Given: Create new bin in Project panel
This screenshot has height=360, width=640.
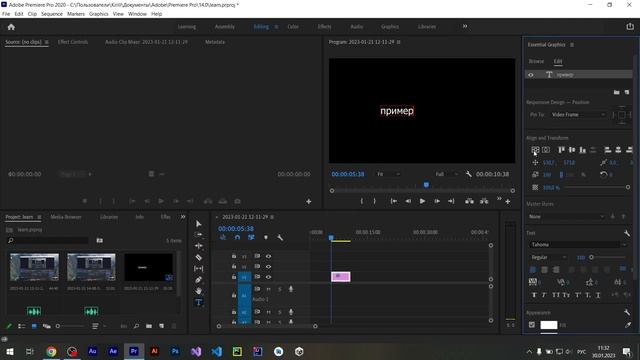Looking at the screenshot, I should pyautogui.click(x=149, y=326).
